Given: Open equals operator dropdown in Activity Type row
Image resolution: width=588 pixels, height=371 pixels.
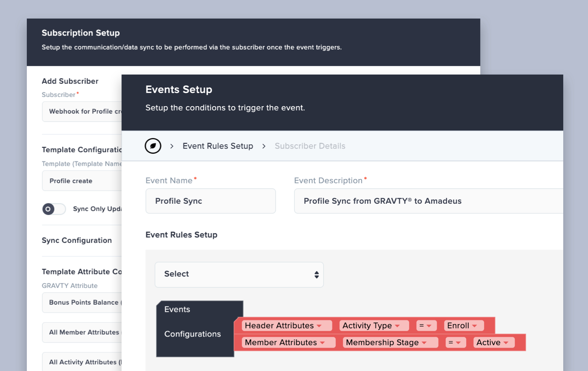Looking at the screenshot, I should pyautogui.click(x=426, y=325).
